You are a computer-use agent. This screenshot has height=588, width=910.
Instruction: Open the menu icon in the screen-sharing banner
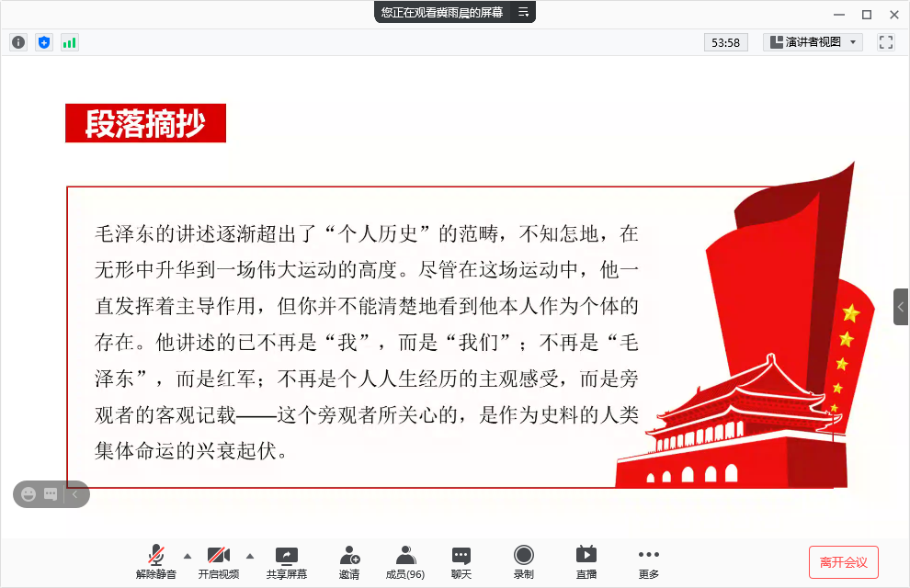523,12
